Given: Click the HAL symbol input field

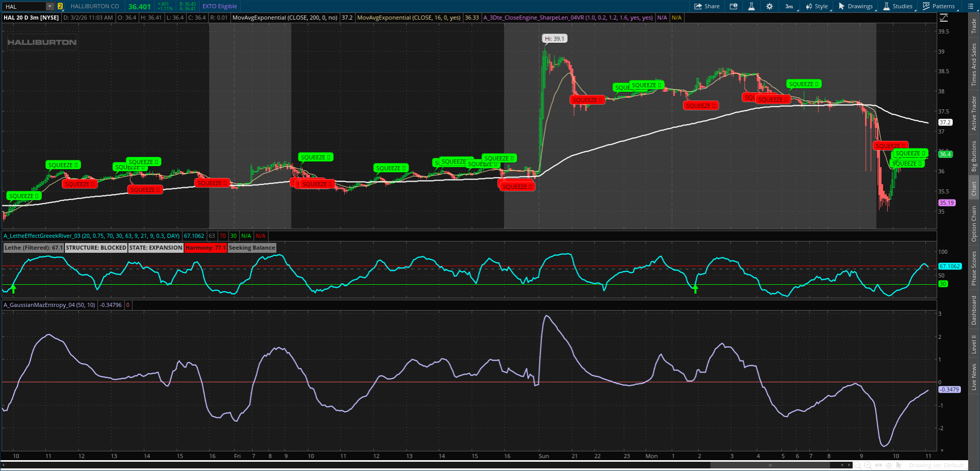Looking at the screenshot, I should [x=24, y=6].
